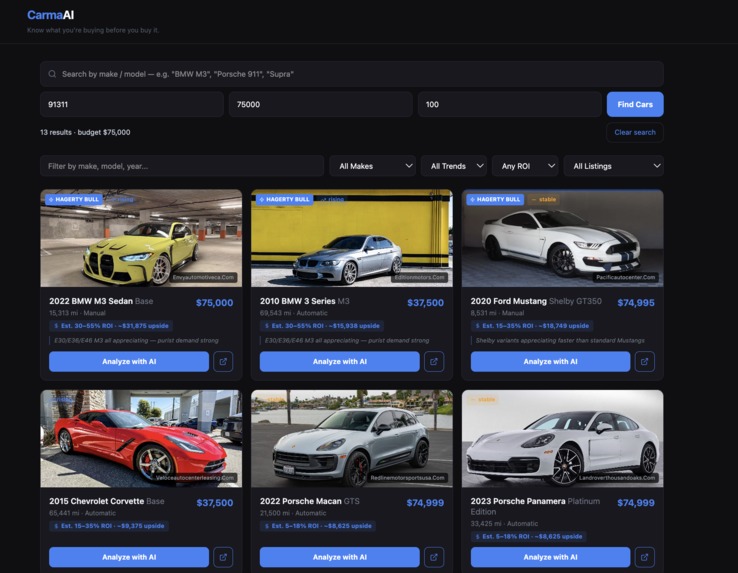Open external link for 2022 BMW M3 Sedan
Screen dimensions: 738x573
223,362
